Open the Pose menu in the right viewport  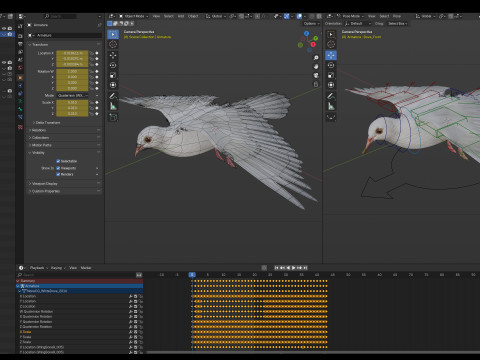click(x=397, y=16)
